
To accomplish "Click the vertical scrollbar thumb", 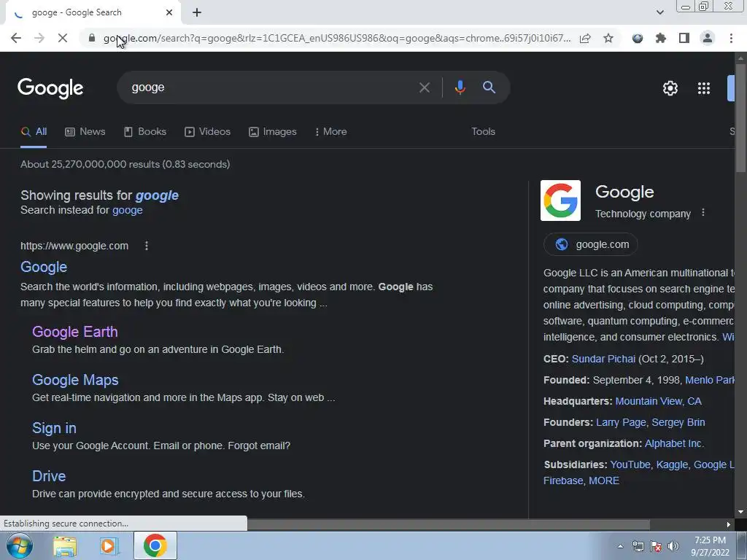I will [x=740, y=117].
